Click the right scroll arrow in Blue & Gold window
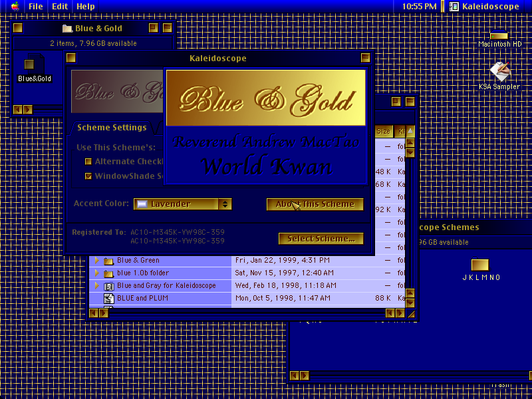 click(x=28, y=110)
